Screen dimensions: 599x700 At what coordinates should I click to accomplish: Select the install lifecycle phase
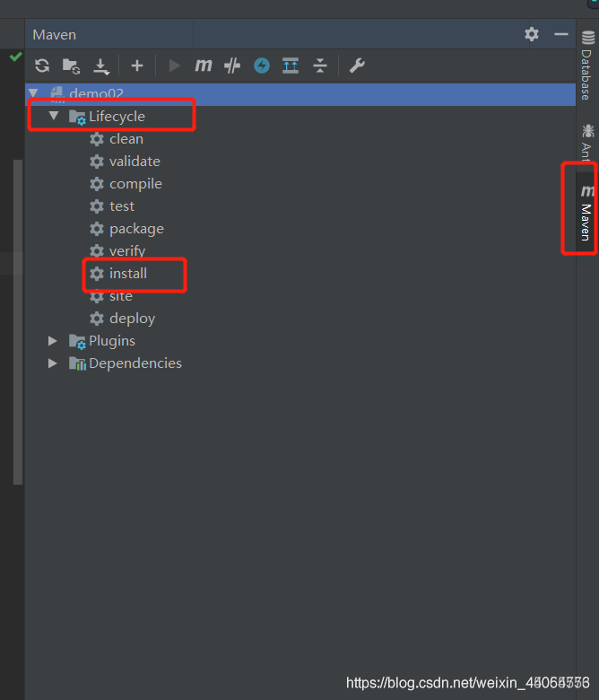click(128, 273)
